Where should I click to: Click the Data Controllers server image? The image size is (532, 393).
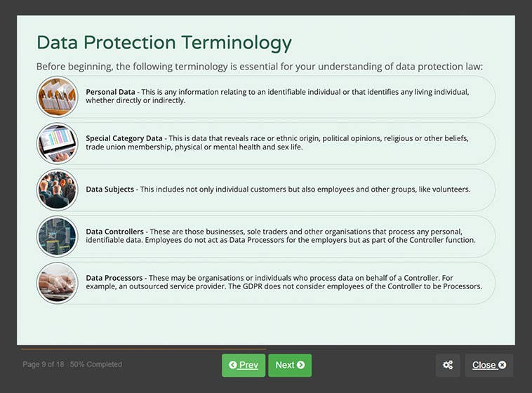click(57, 237)
